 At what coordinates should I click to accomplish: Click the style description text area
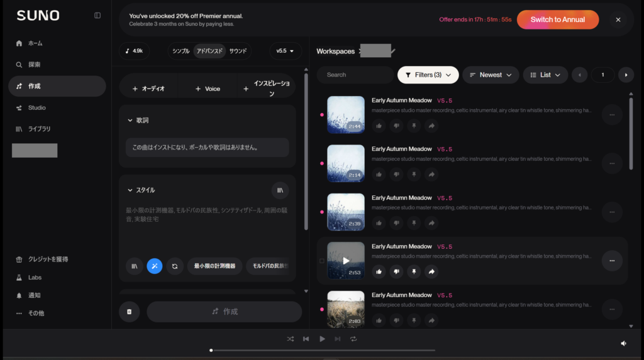click(x=207, y=228)
